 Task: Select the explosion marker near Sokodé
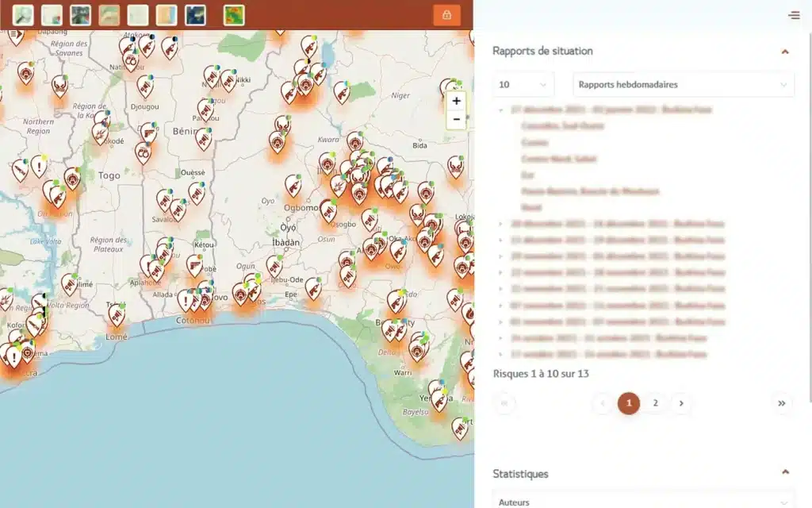(101, 133)
